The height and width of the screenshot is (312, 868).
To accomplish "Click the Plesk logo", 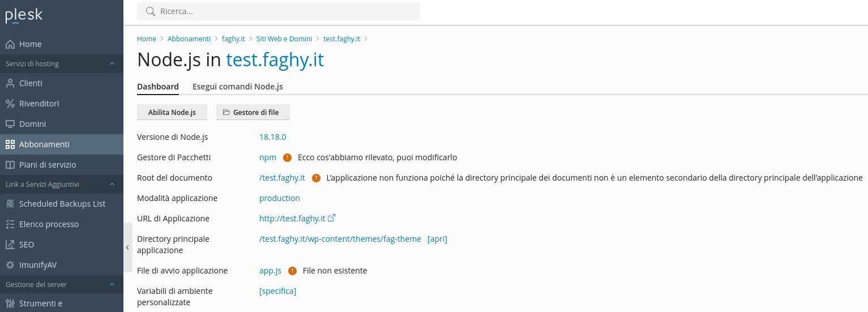I will coord(24,15).
